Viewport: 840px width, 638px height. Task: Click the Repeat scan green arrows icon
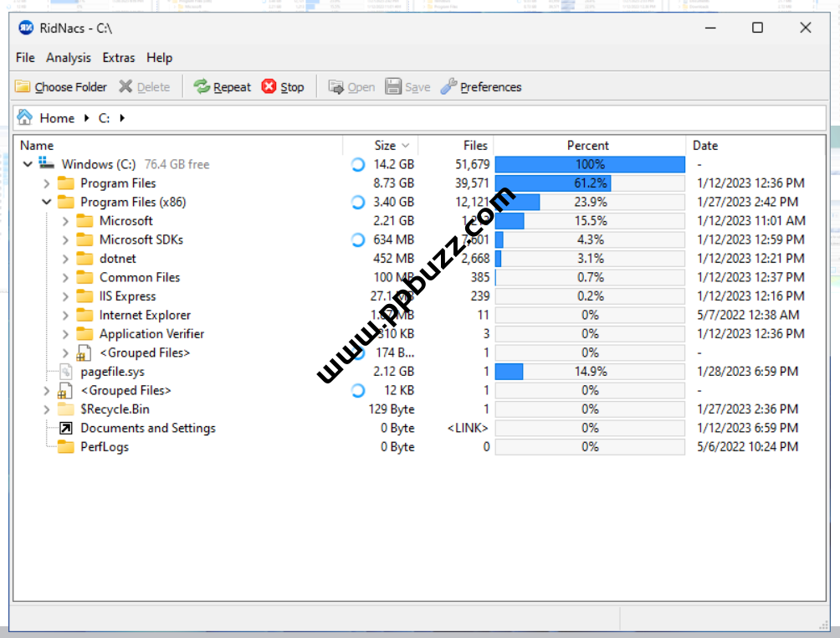pos(202,87)
